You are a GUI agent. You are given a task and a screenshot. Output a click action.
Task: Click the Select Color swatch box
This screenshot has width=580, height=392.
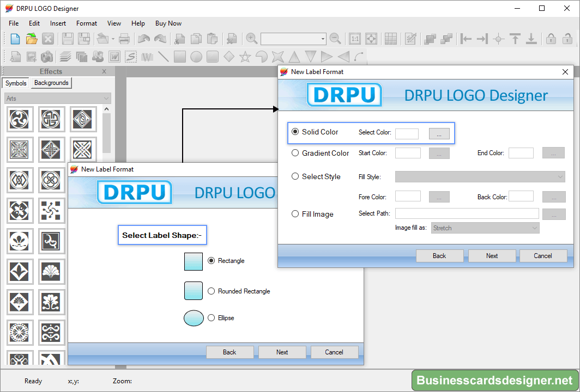[407, 134]
